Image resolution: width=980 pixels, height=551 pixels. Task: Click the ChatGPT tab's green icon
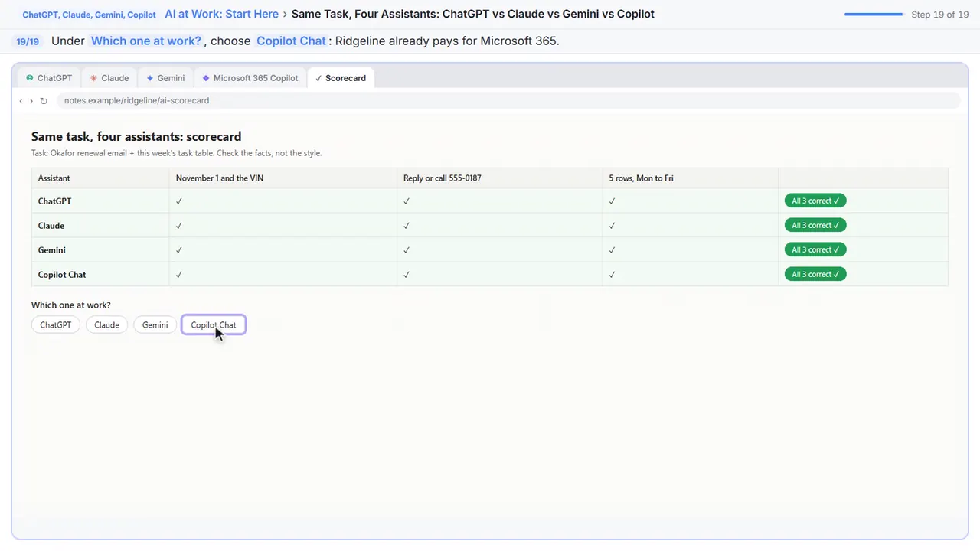[x=30, y=78]
